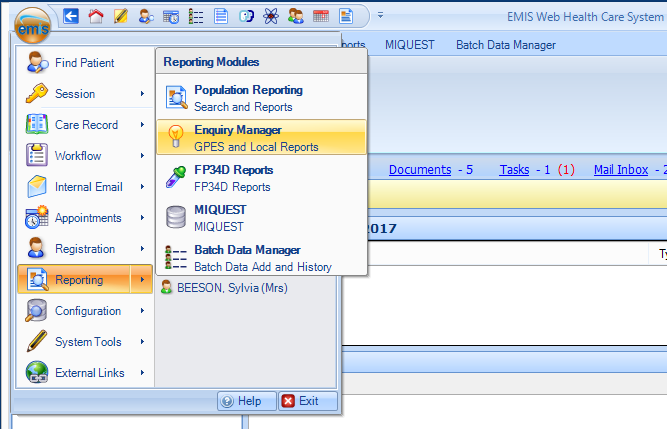The image size is (667, 429).
Task: Open the Session menu entry
Action: click(x=85, y=94)
